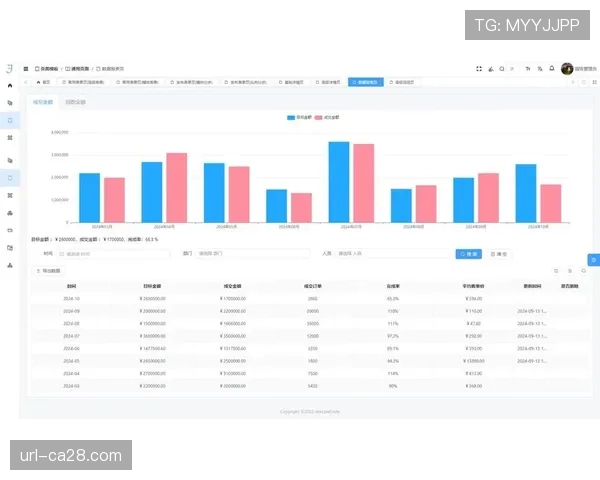The image size is (600, 480).
Task: Open the home icon in left sidebar
Action: pyautogui.click(x=10, y=85)
